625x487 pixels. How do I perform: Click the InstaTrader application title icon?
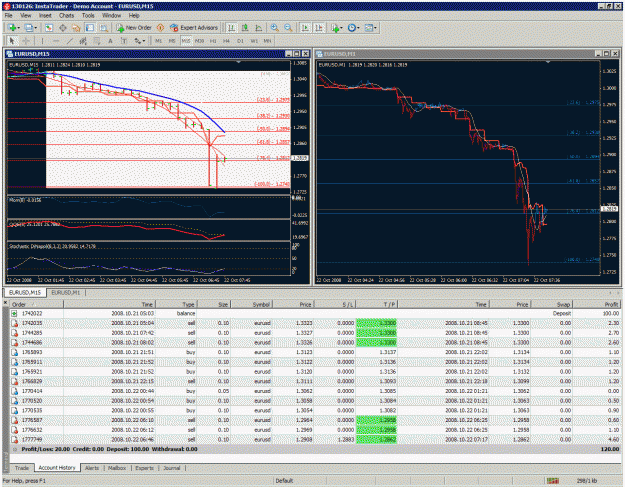click(6, 6)
